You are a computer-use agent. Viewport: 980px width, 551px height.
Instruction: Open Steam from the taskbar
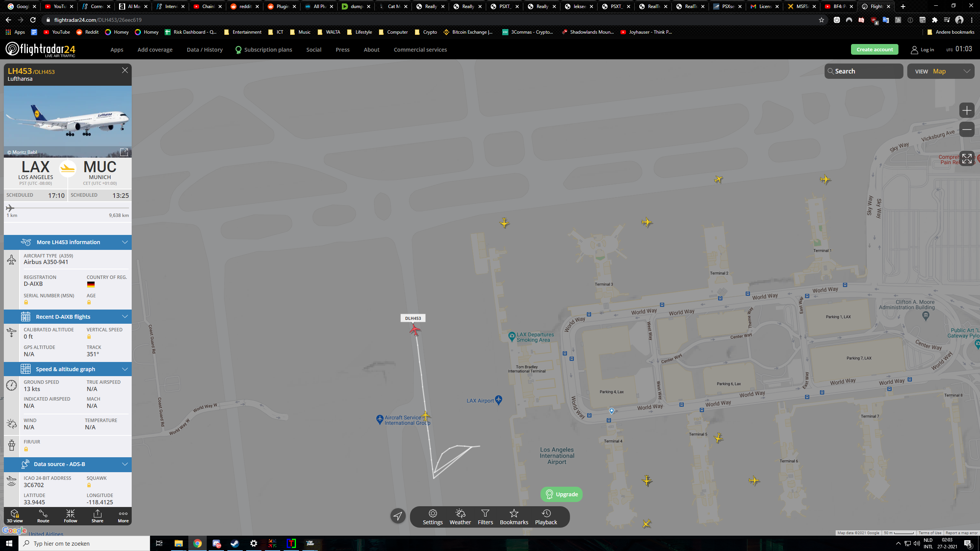point(235,543)
